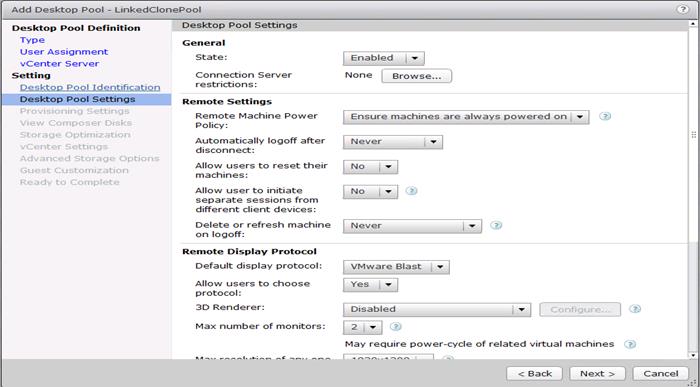Viewport: 700px width, 387px height.
Task: Expand the 3D Renderer Disabled dropdown
Action: (x=437, y=309)
